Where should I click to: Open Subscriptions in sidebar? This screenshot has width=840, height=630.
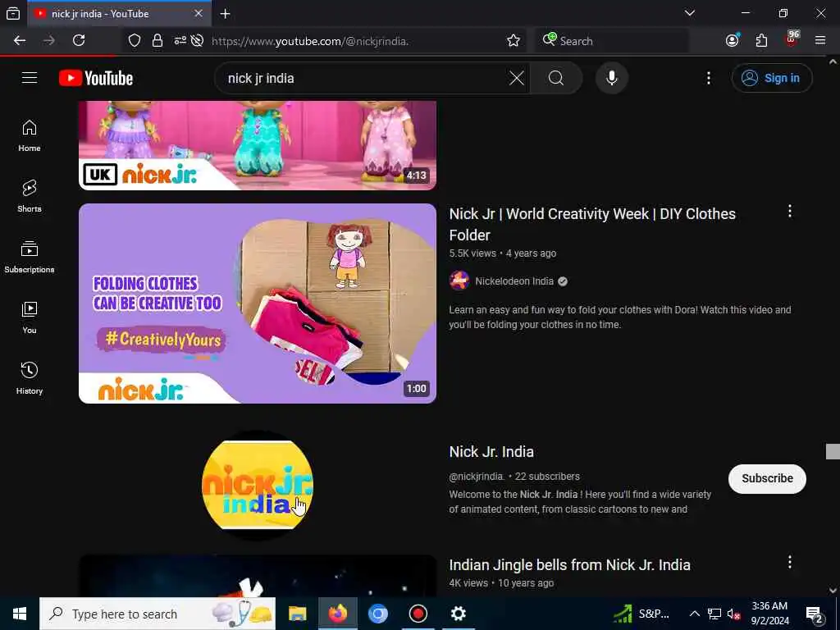30,257
